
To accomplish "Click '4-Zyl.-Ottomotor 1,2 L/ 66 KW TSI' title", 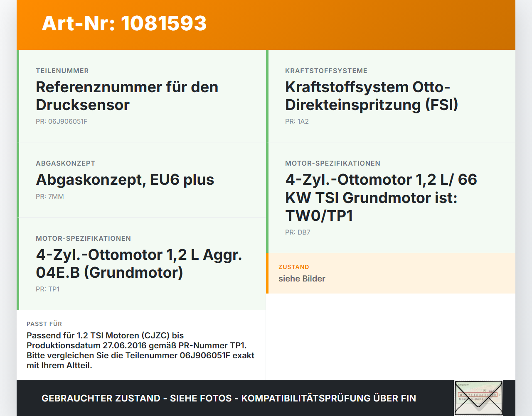I will (381, 198).
